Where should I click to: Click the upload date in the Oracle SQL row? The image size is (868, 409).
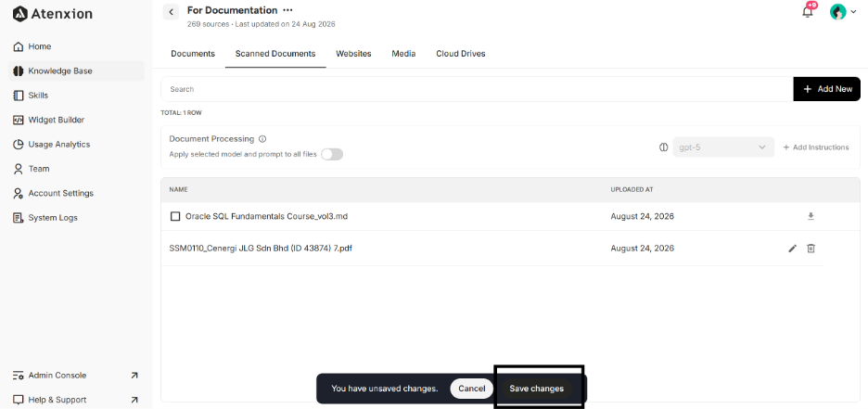tap(642, 216)
